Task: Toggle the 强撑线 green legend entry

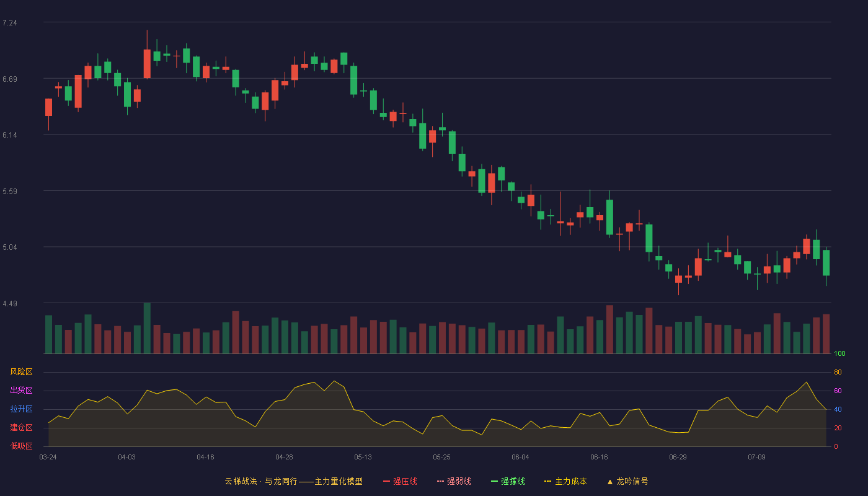Action: point(508,481)
